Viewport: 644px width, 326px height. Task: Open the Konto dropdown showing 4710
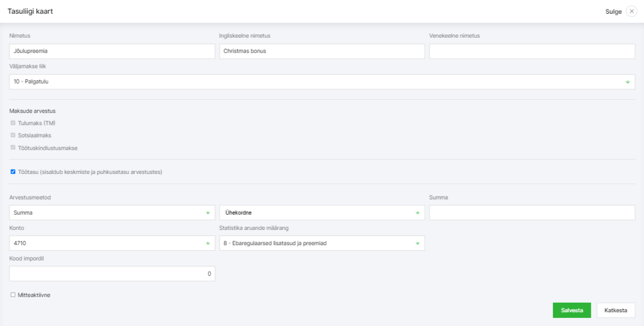pyautogui.click(x=112, y=243)
